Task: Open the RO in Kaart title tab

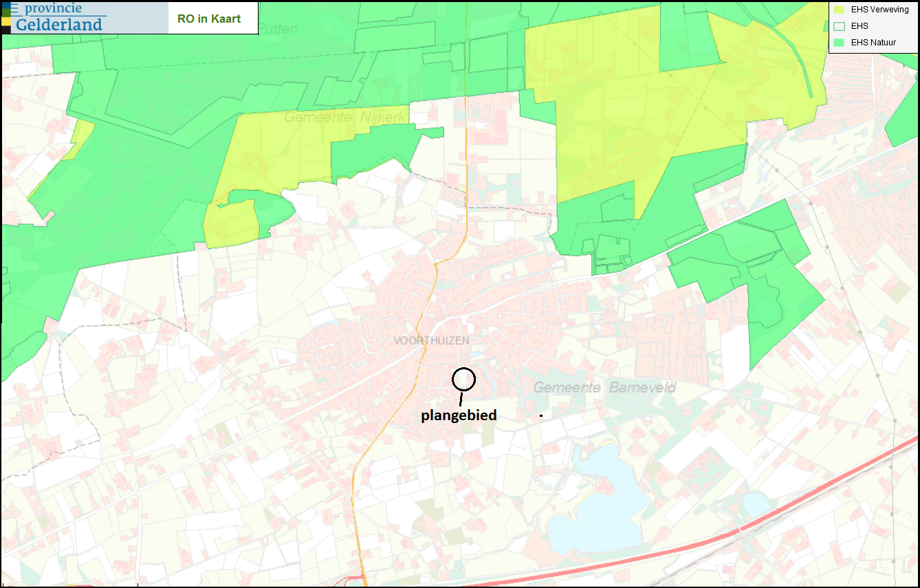Action: click(209, 19)
